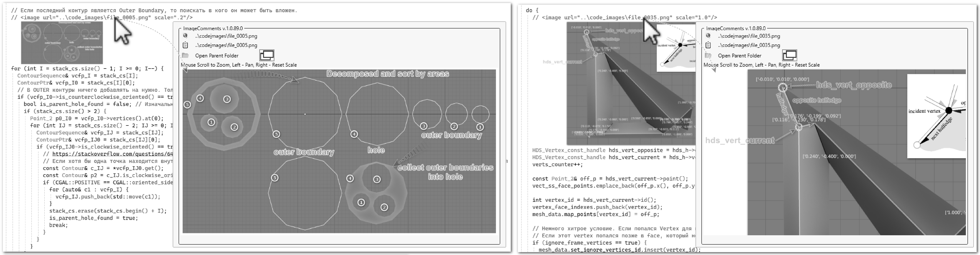This screenshot has width=980, height=255.
Task: Click globe icon beside file_0005.png path
Action: coord(185,36)
